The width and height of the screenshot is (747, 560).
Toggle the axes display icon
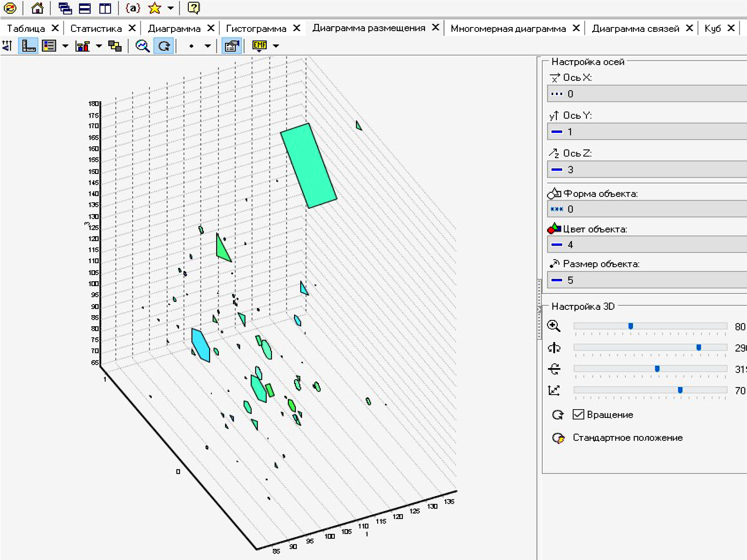(x=28, y=46)
